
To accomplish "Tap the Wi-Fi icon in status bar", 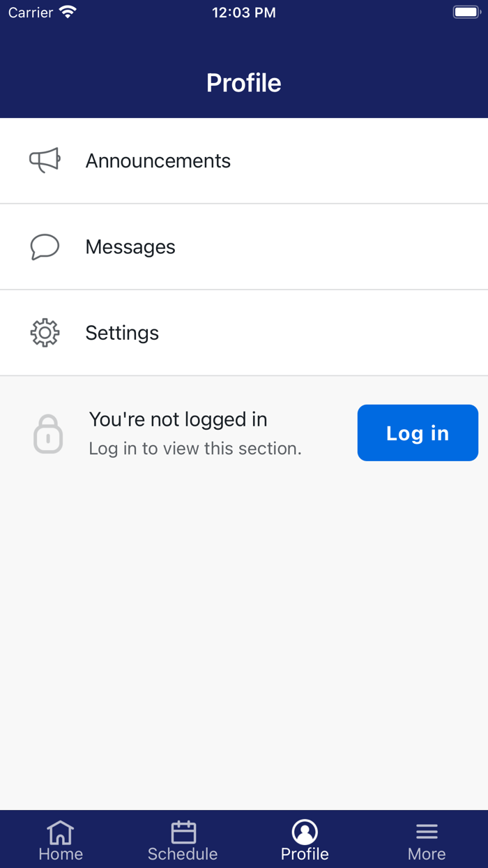I will [x=68, y=13].
